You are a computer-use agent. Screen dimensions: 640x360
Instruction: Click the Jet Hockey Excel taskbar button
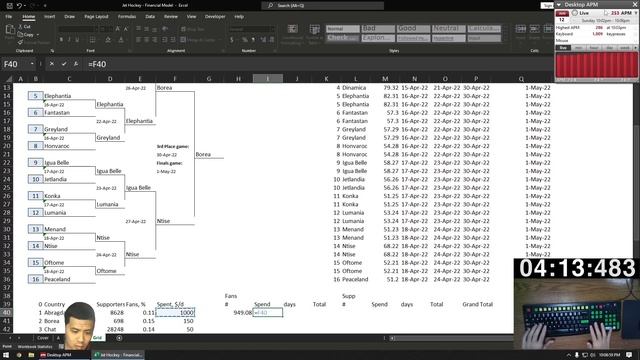[x=118, y=355]
